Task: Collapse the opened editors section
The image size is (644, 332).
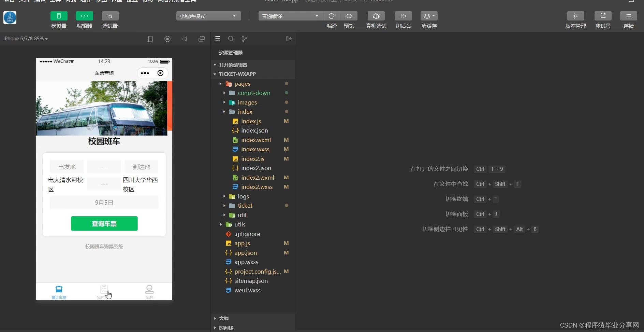Action: point(253,65)
